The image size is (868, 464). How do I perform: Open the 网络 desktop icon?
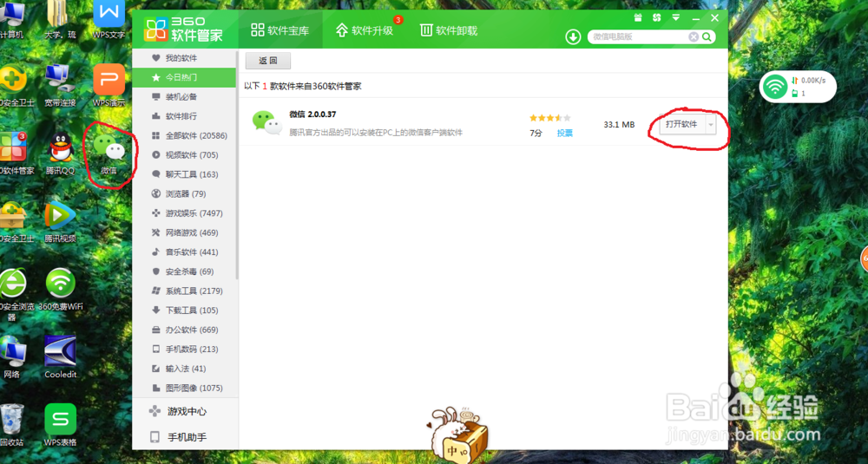pyautogui.click(x=11, y=356)
